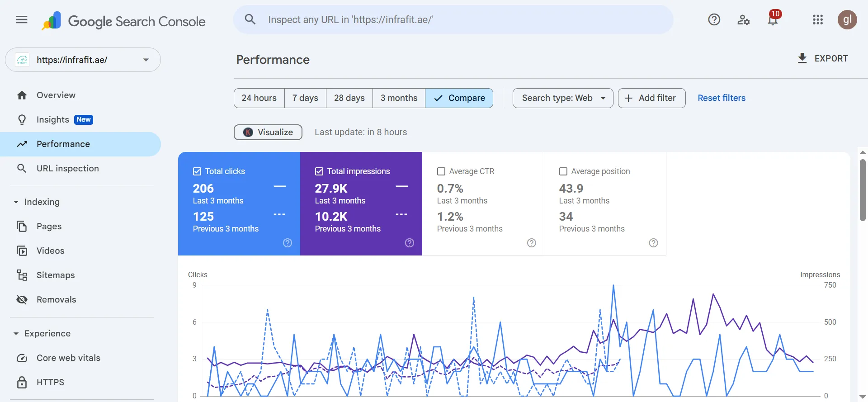
Task: Click the Add filter button
Action: 651,98
